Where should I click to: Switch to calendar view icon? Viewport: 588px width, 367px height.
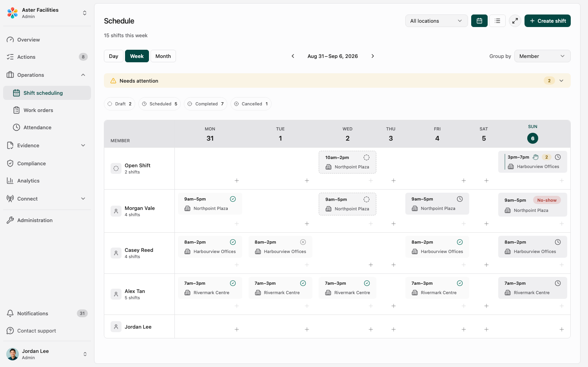pos(479,21)
